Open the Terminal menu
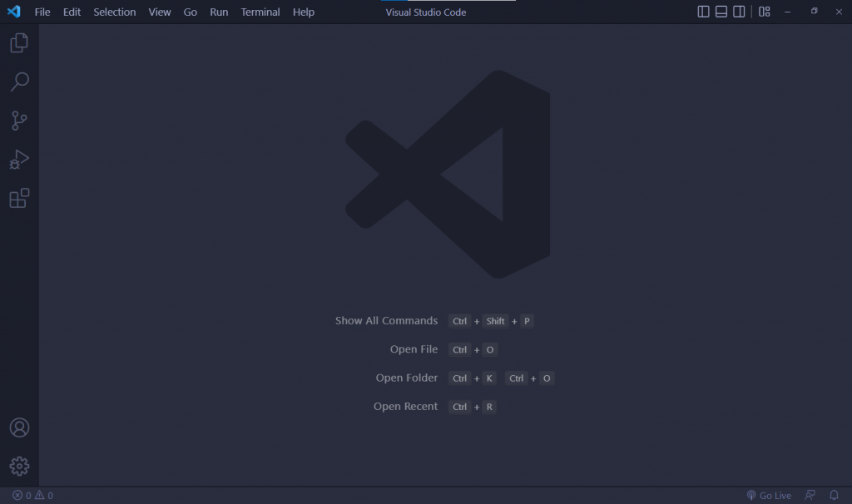Screen dimensions: 852x504 pos(260,12)
